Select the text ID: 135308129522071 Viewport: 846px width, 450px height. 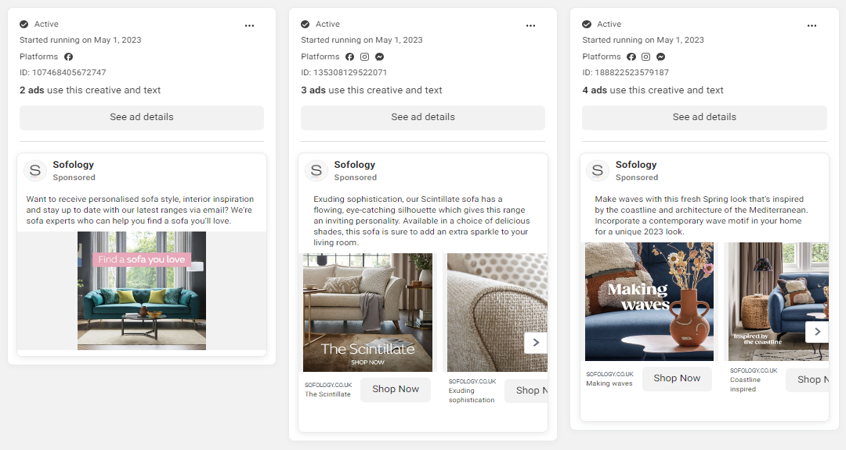344,72
